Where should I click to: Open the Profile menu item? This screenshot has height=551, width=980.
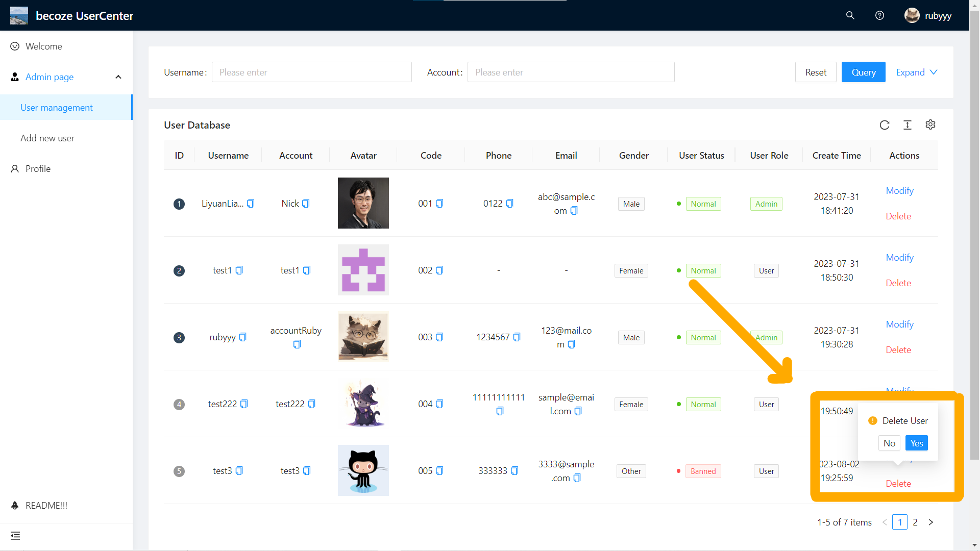(x=38, y=169)
